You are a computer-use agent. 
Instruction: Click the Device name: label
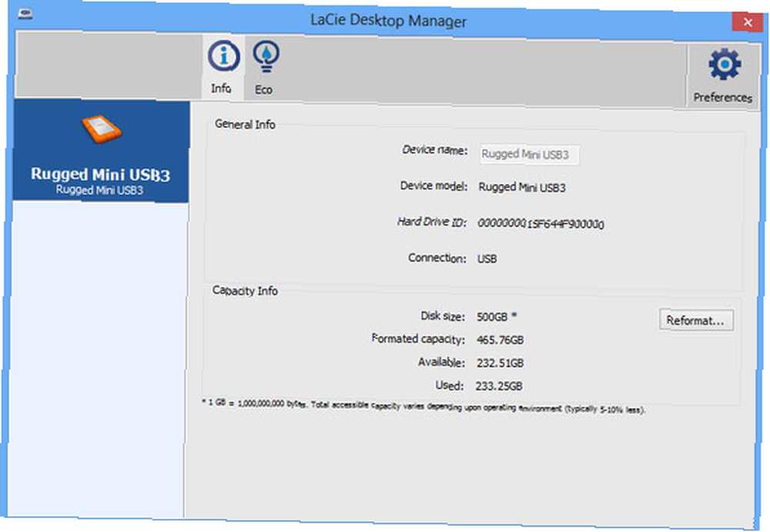pos(434,149)
